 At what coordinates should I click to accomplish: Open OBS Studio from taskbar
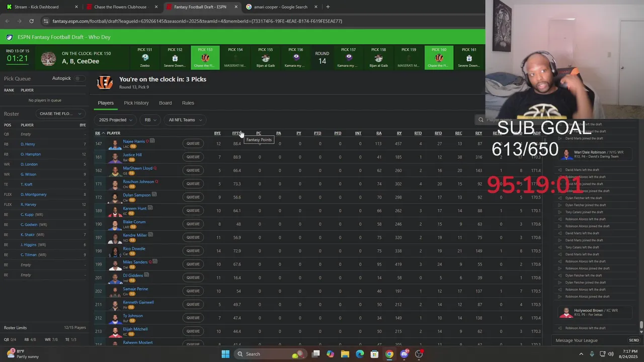click(x=419, y=354)
